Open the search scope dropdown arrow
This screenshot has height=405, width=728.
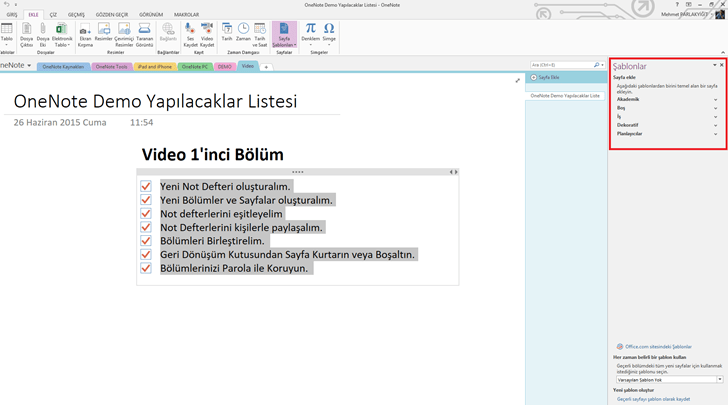point(602,65)
